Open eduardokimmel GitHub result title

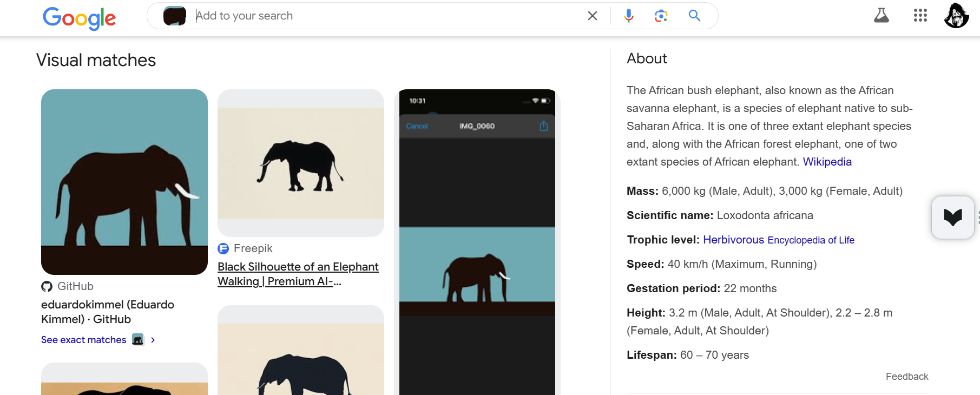point(108,312)
